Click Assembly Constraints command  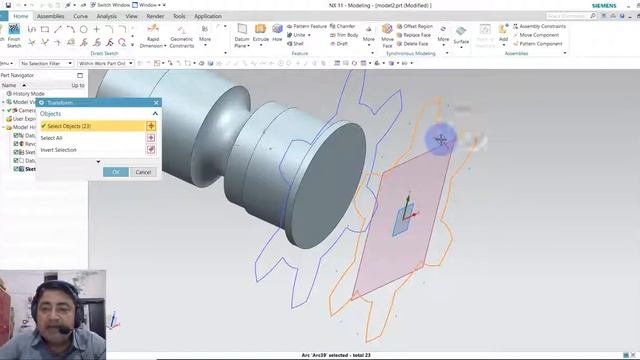[x=539, y=26]
